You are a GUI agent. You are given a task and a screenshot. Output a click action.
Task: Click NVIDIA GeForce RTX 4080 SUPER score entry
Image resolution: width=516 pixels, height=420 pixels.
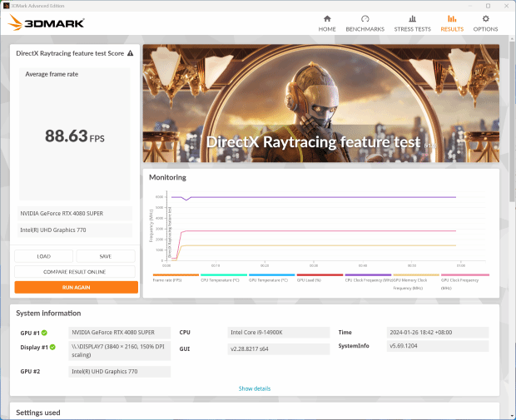pos(75,214)
